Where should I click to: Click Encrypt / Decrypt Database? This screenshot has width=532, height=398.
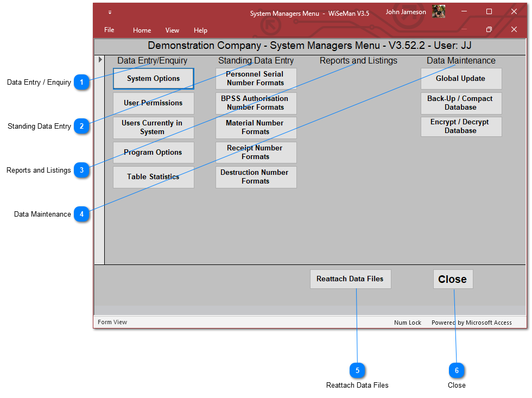pyautogui.click(x=461, y=127)
